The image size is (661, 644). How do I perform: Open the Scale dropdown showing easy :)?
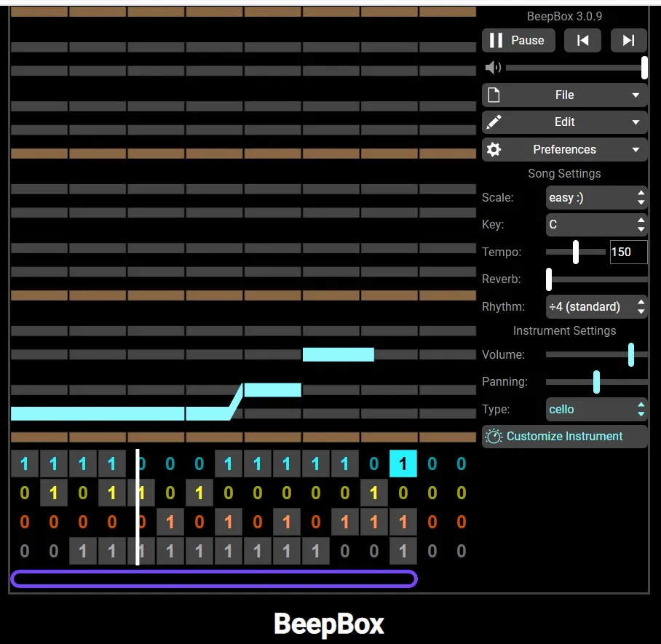[x=596, y=198]
